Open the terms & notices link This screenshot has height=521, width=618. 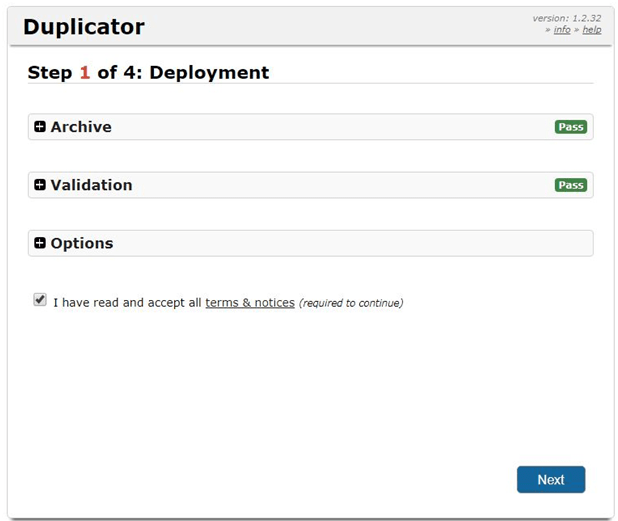(x=250, y=302)
